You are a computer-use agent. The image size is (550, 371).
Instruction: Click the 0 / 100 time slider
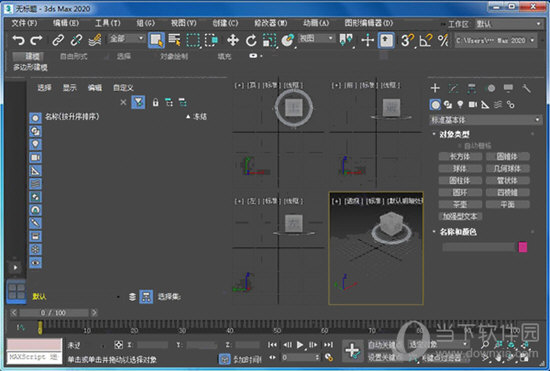53,312
